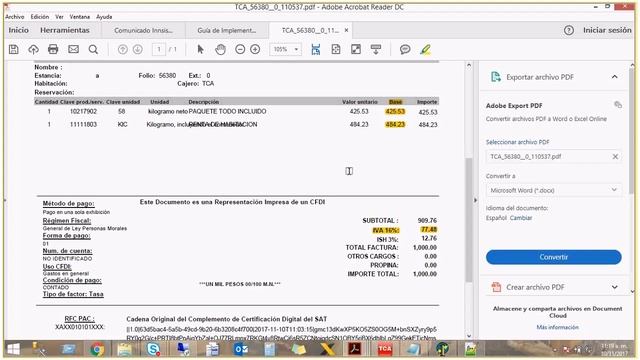Viewport: 640px width, 360px height.
Task: Open the Edición menu
Action: click(x=40, y=17)
